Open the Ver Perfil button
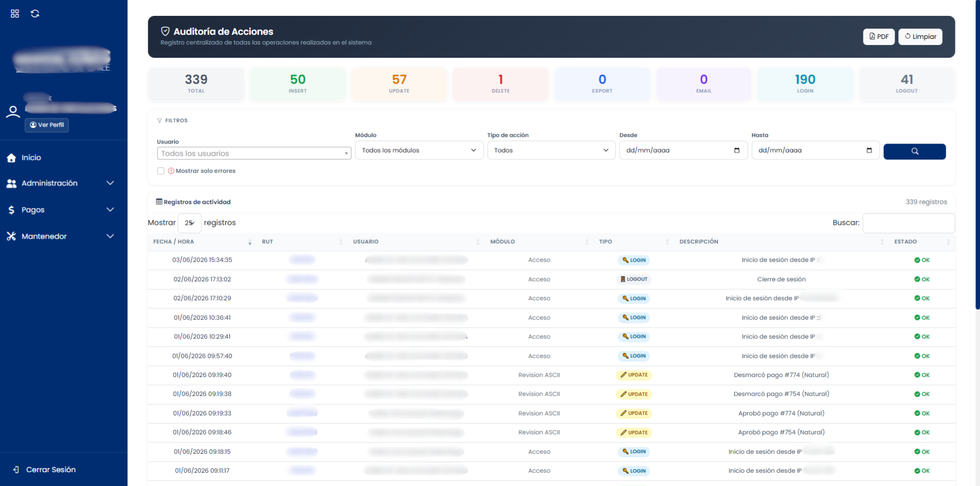Viewport: 980px width, 486px height. click(x=47, y=125)
